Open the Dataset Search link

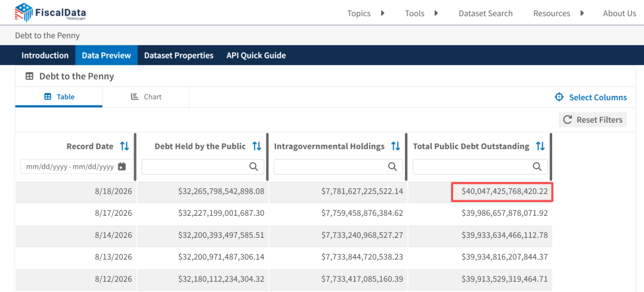pyautogui.click(x=485, y=13)
